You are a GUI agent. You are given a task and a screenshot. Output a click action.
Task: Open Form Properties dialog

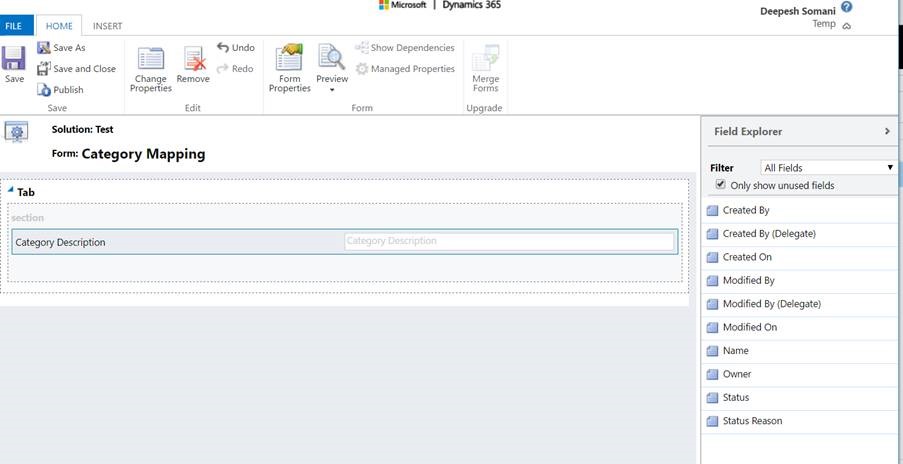click(x=289, y=68)
